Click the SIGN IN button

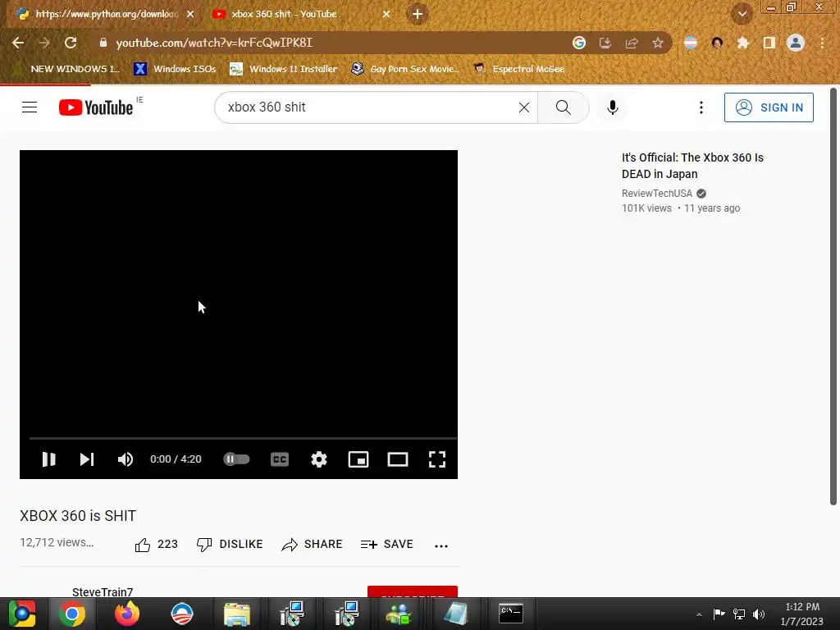(768, 107)
